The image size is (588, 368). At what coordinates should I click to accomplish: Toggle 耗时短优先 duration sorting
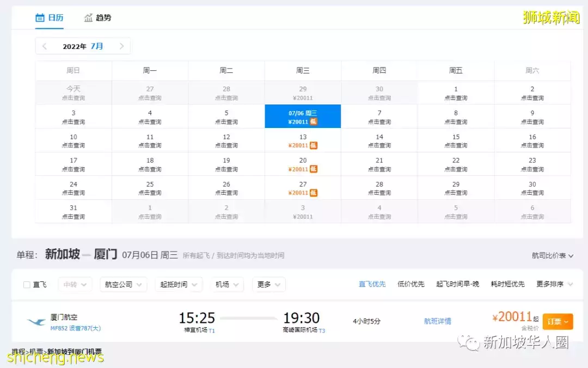click(507, 284)
